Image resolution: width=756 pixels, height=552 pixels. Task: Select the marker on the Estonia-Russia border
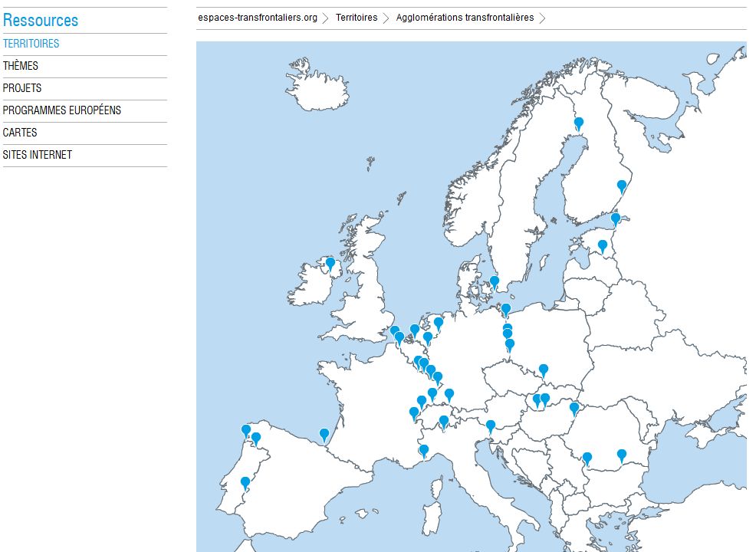616,219
